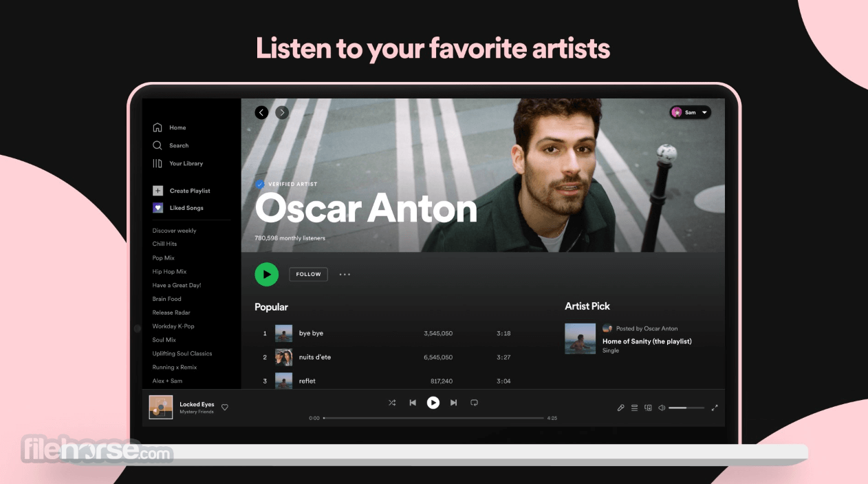Click the song progress bar

[433, 418]
